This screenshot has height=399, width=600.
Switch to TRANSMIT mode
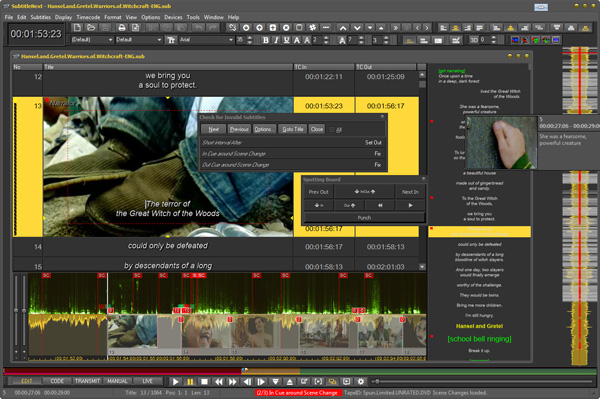87,381
